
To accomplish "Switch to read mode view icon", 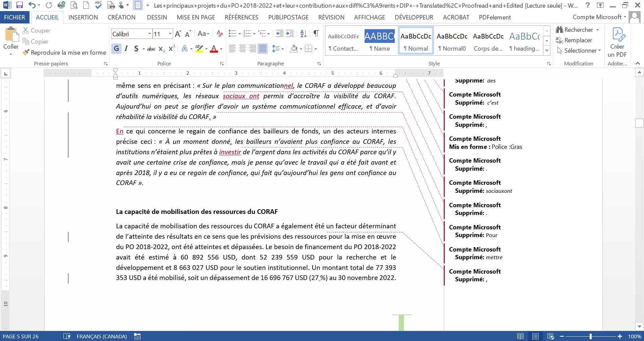I will tap(521, 336).
